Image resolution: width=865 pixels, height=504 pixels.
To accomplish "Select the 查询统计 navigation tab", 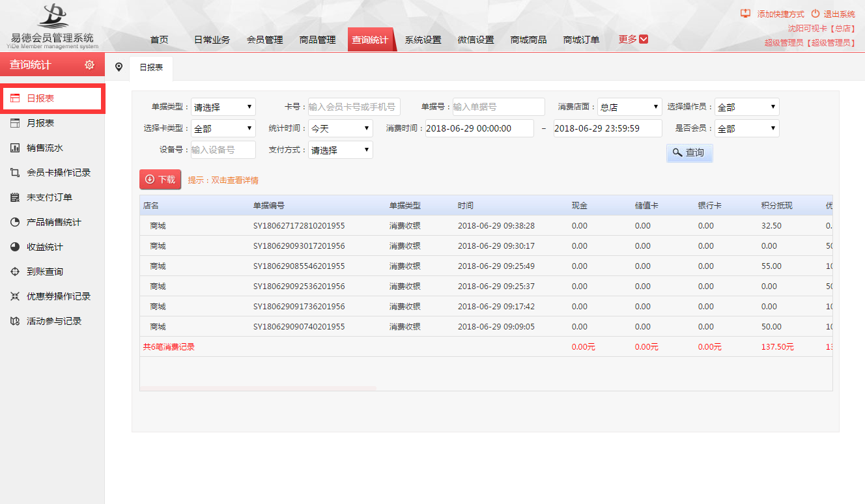I will [371, 40].
